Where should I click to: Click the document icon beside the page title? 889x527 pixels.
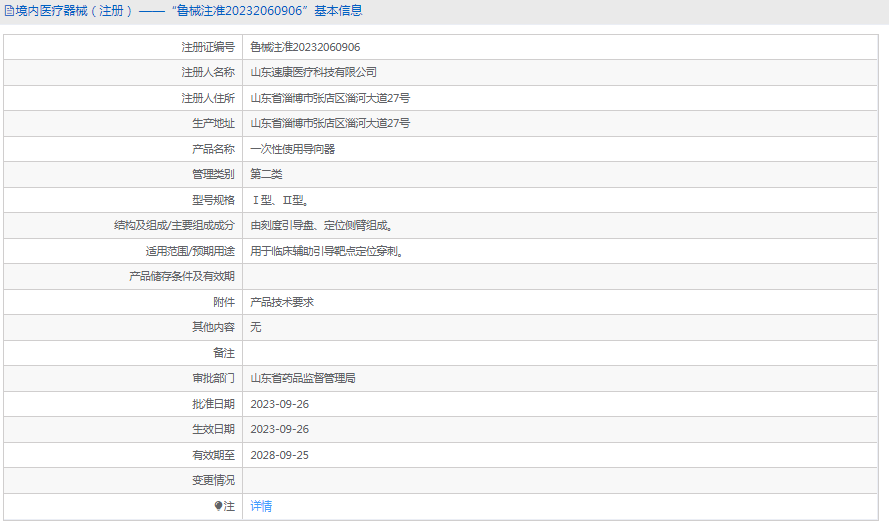click(x=9, y=11)
